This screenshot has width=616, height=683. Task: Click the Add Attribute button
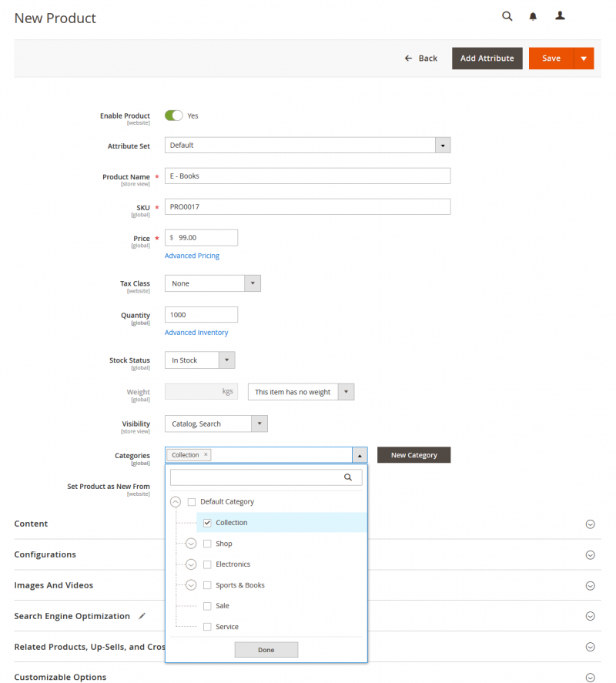pos(487,59)
